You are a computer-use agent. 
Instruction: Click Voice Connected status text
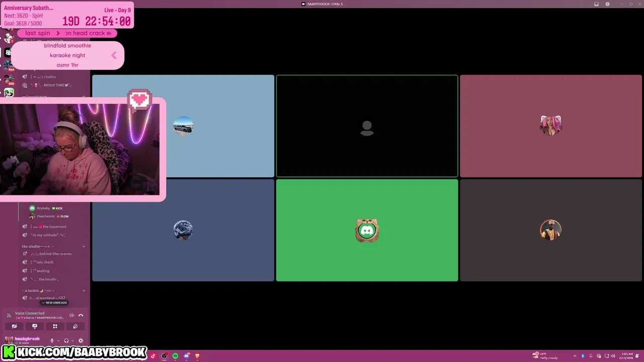pos(30,313)
